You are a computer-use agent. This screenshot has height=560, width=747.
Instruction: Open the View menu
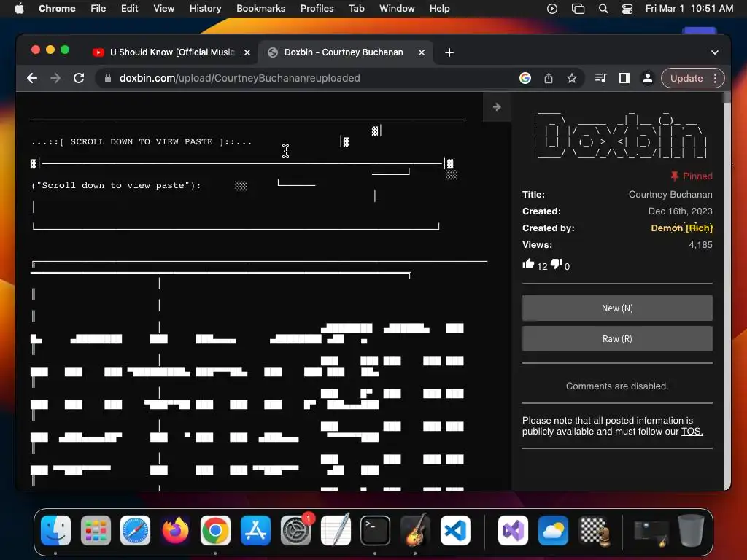pyautogui.click(x=163, y=8)
